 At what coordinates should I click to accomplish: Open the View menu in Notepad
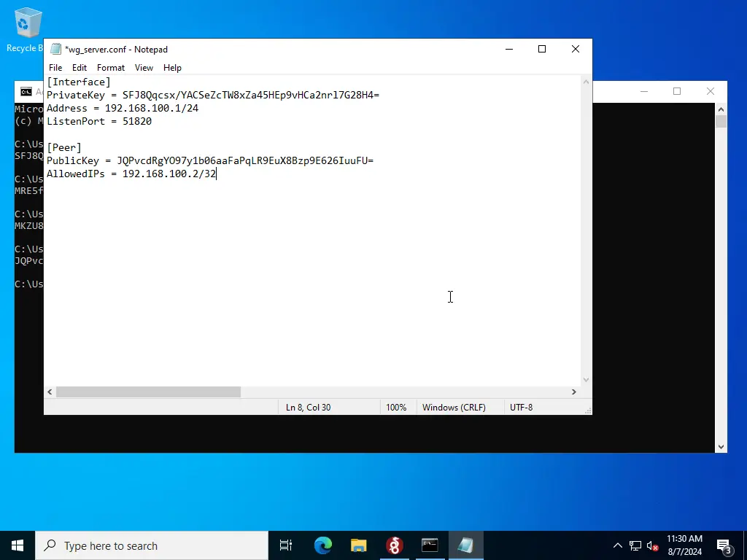[144, 68]
